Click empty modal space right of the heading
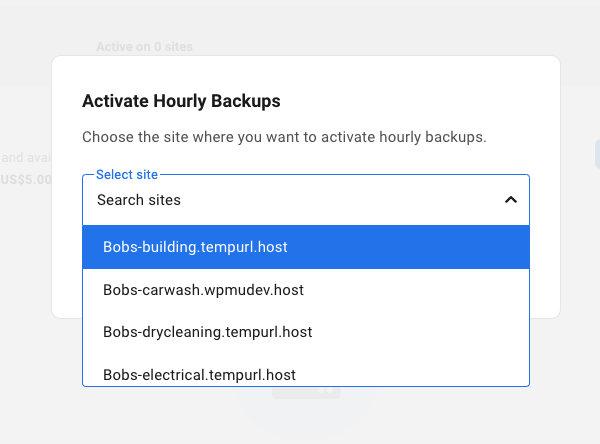This screenshot has height=444, width=600. click(420, 101)
